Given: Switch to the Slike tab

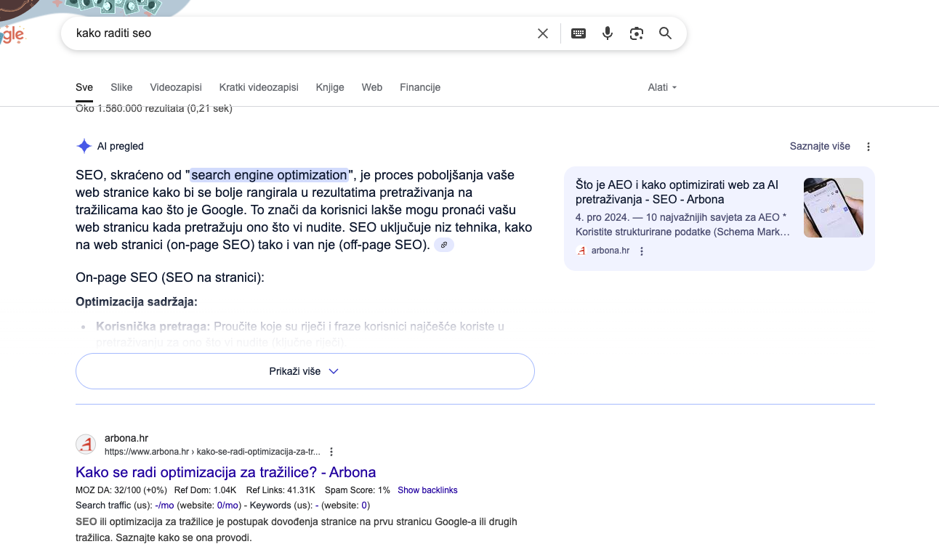Looking at the screenshot, I should click(121, 87).
